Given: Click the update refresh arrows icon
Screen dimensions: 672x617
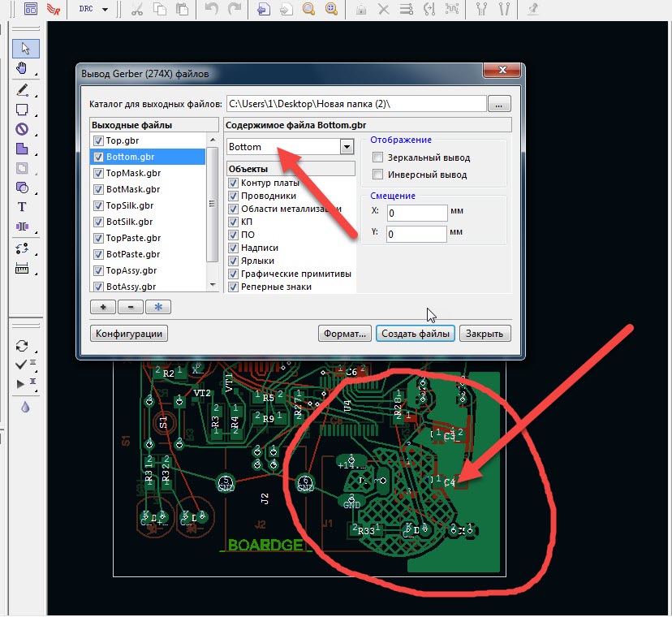Looking at the screenshot, I should click(x=22, y=346).
